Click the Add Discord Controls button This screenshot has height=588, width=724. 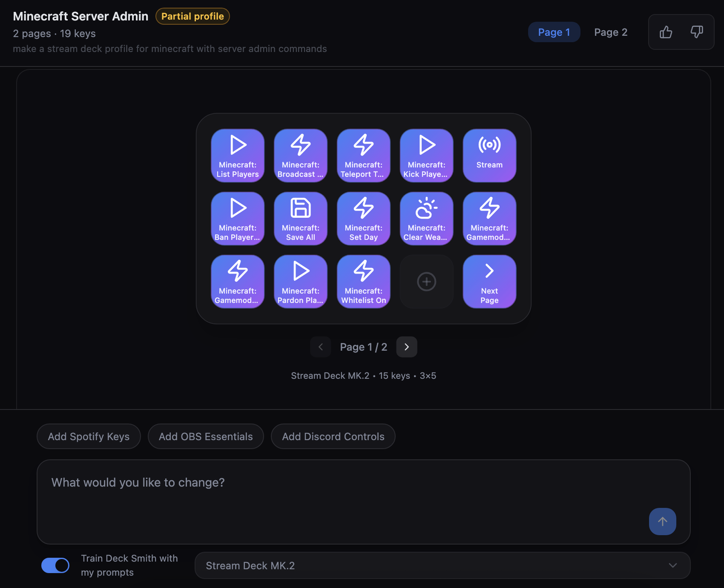coord(333,436)
